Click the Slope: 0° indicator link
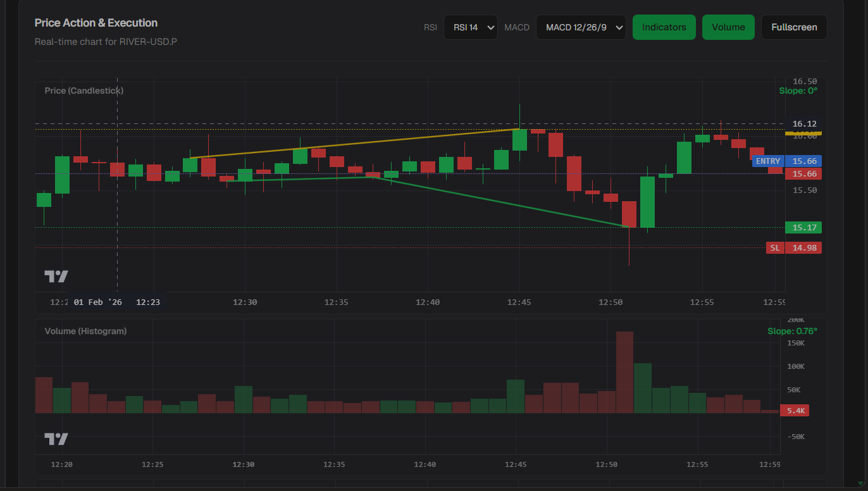868x491 pixels. [798, 90]
